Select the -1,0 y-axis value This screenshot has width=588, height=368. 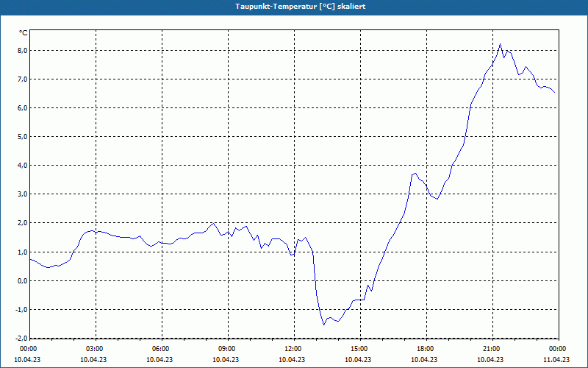(22, 309)
